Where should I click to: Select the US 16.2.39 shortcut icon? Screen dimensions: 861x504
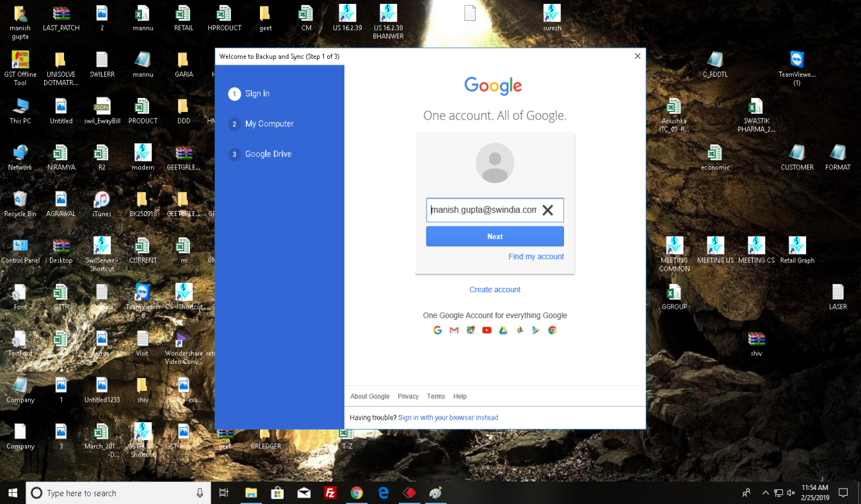pyautogui.click(x=348, y=18)
